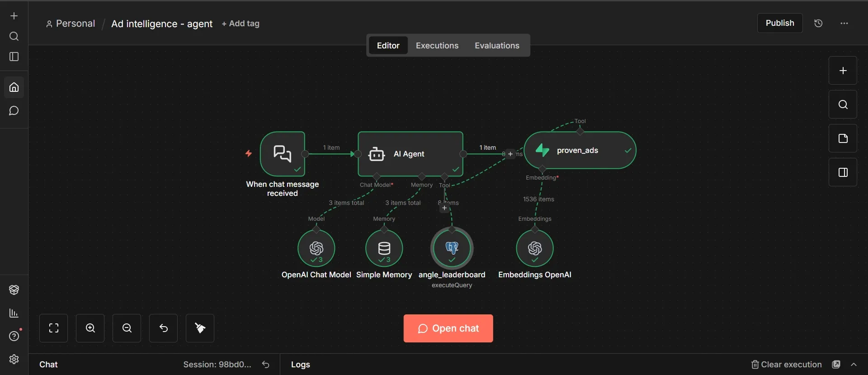Click the Chat panel header
868x375 pixels.
48,365
